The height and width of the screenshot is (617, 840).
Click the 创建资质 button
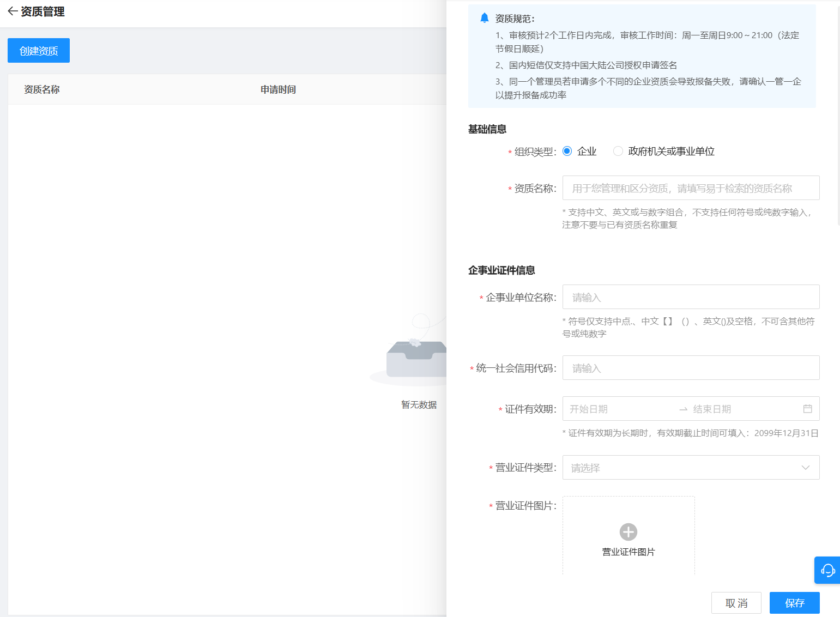click(39, 51)
